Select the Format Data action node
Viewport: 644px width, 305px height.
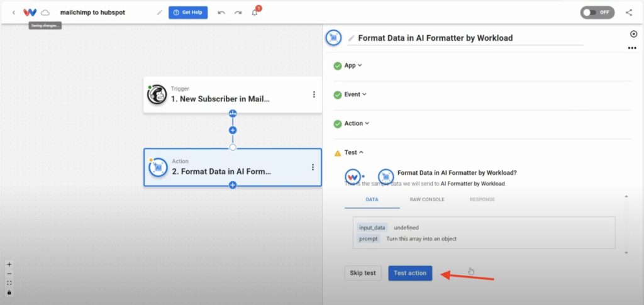(233, 167)
